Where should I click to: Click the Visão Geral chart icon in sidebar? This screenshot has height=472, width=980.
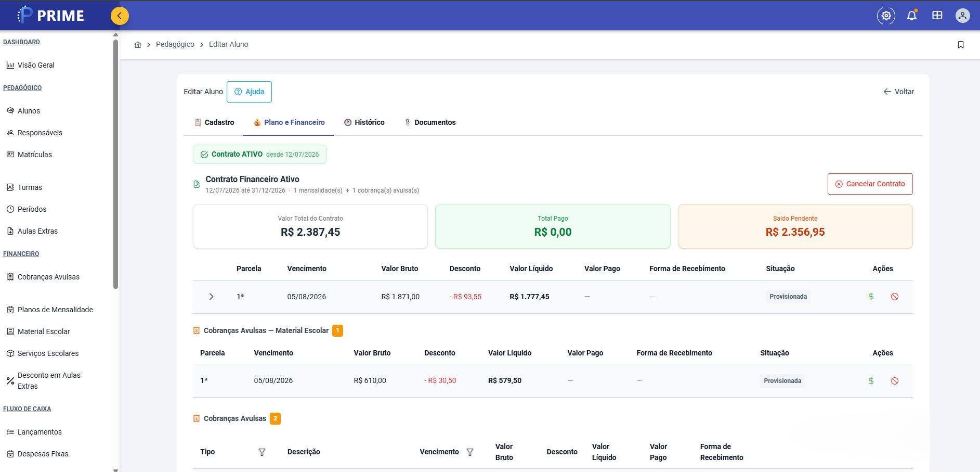(10, 65)
